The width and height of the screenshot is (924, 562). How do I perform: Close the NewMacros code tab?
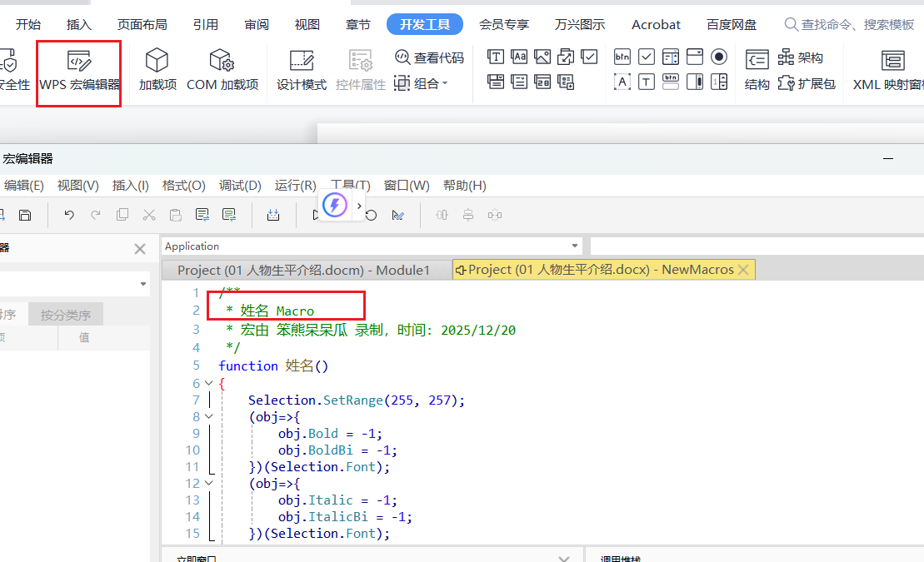tap(744, 270)
